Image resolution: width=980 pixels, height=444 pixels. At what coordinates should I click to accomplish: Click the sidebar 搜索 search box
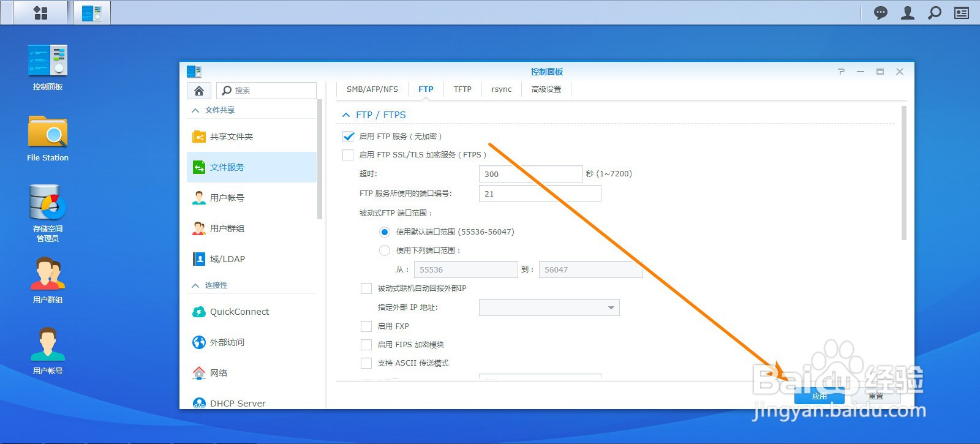pyautogui.click(x=266, y=91)
